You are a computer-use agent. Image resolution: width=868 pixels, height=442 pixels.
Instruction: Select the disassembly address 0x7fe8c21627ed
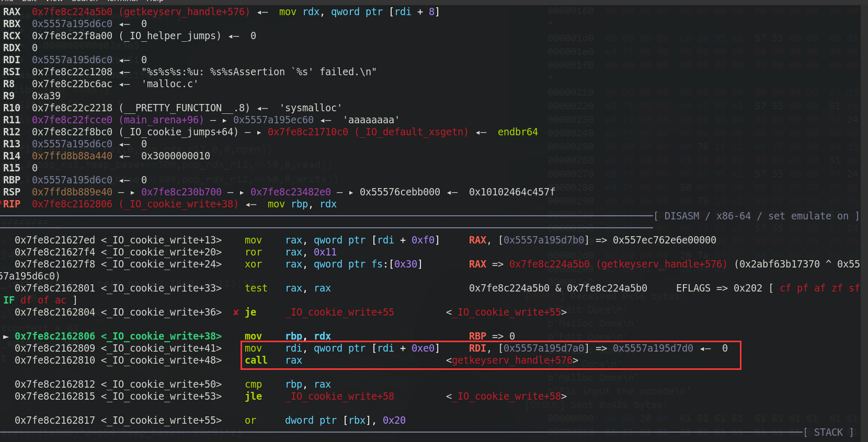(x=55, y=240)
